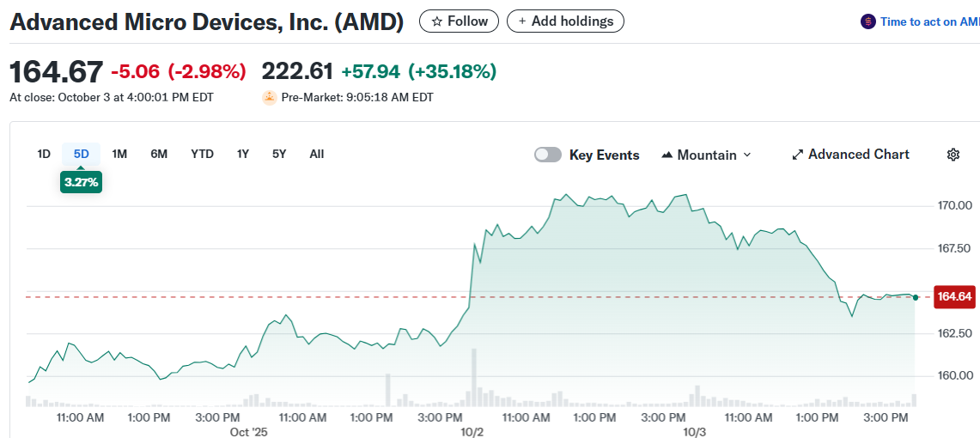
Task: Select the 5Y time range
Action: coord(279,154)
